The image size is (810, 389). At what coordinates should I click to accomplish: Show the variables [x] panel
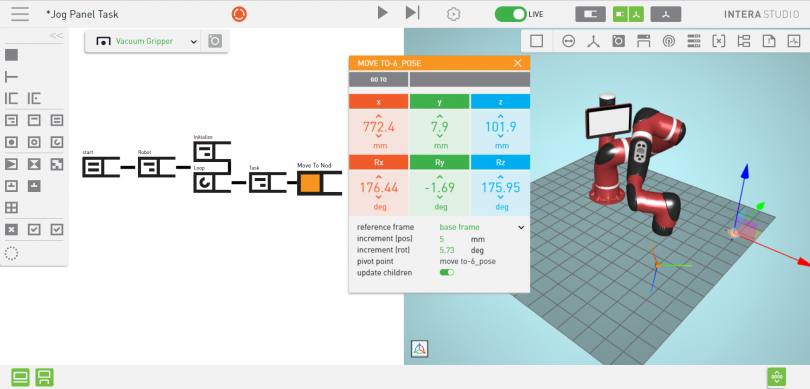point(719,41)
